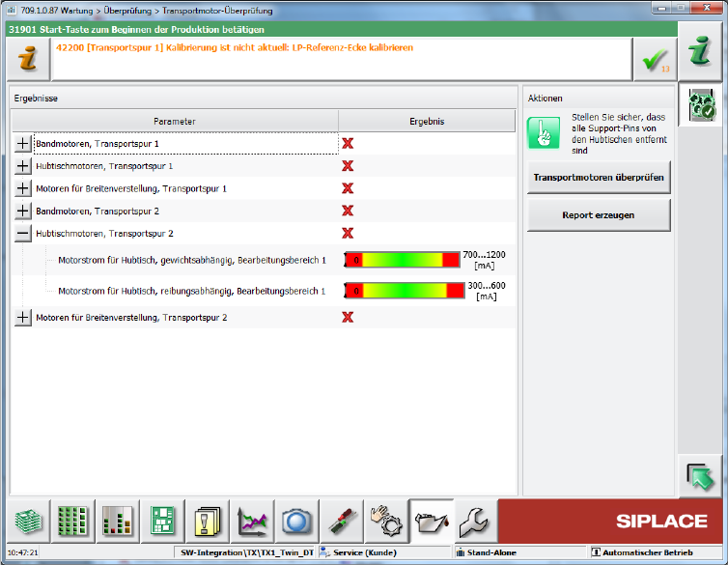
Task: Expand Hubtischmotoren, Transportspur 1
Action: point(23,166)
